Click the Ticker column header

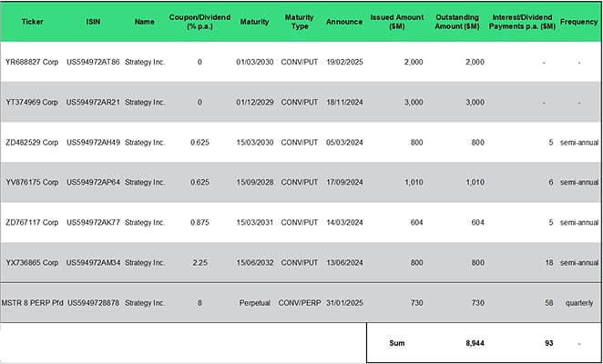click(x=32, y=22)
